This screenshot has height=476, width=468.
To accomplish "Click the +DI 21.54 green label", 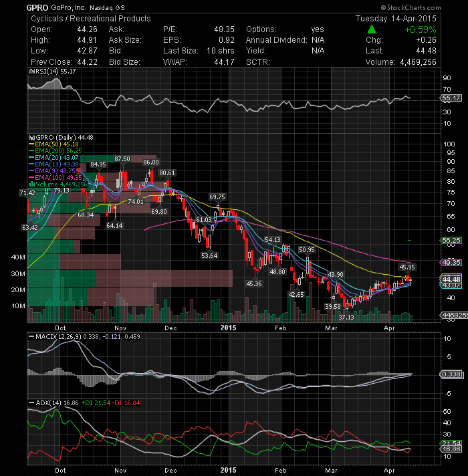I will pyautogui.click(x=96, y=403).
